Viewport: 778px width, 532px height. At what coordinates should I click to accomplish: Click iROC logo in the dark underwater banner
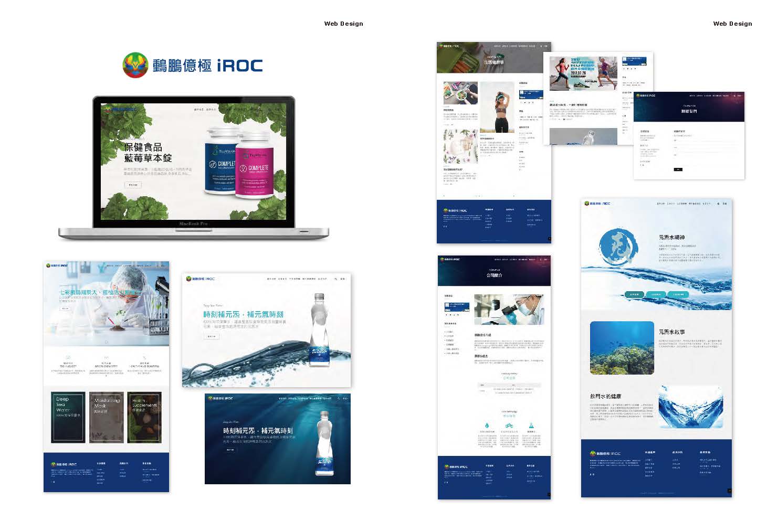click(221, 399)
